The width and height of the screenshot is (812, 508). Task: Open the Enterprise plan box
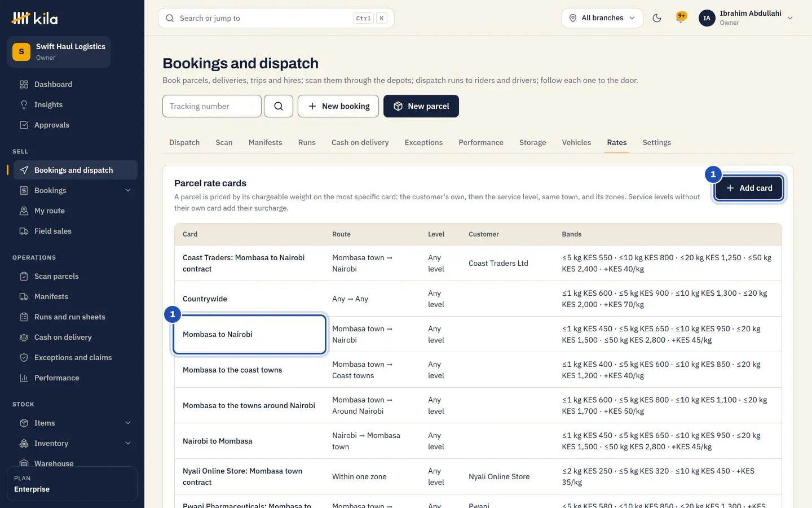point(72,484)
